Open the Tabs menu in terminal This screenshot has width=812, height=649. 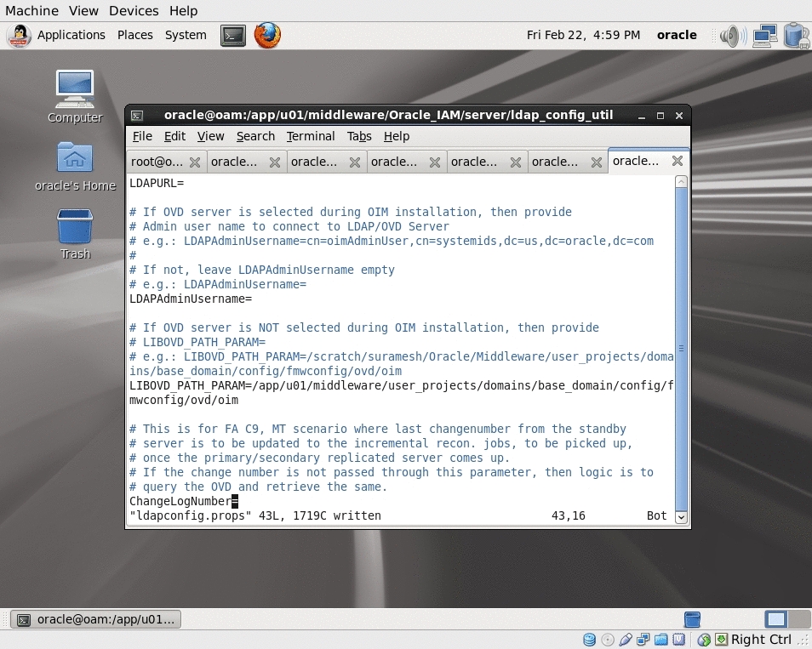pos(359,136)
